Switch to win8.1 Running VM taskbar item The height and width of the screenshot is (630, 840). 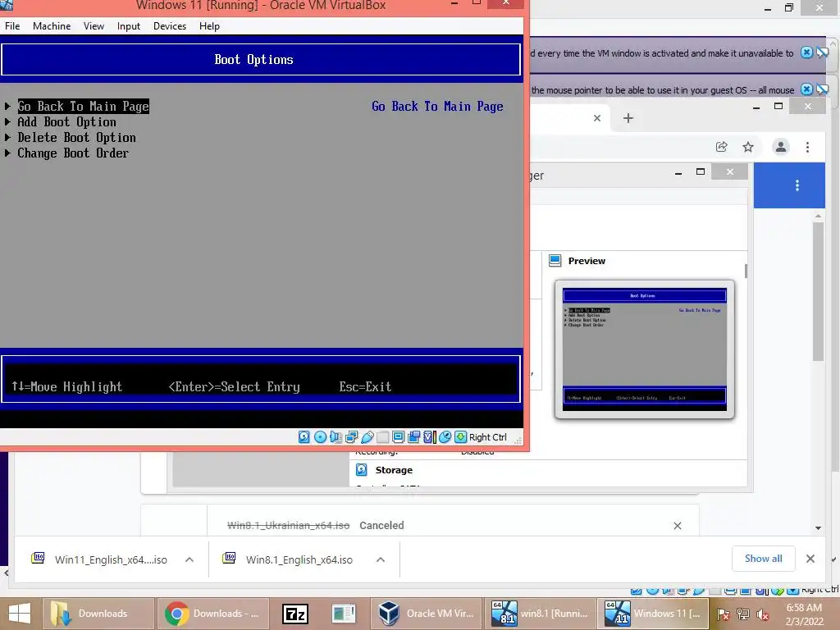[x=540, y=614]
